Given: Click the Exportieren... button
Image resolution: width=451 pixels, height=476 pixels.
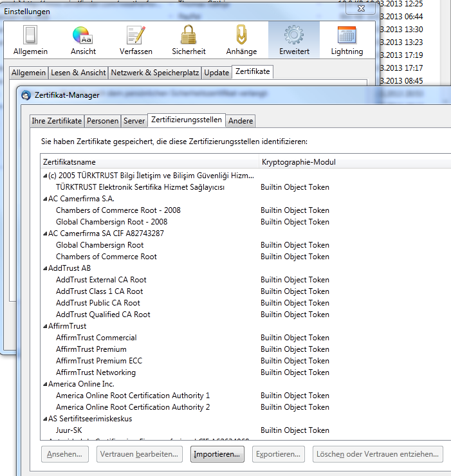Looking at the screenshot, I should pyautogui.click(x=278, y=454).
